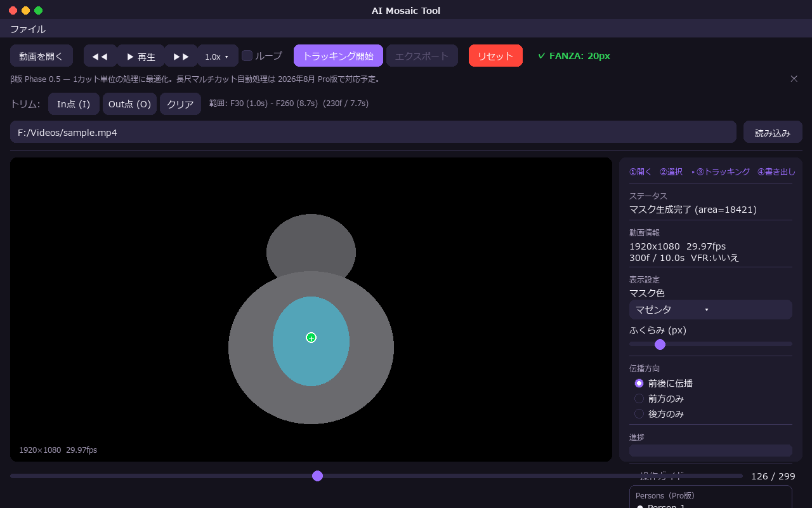Select the 後方のみ radio button
This screenshot has width=812, height=508.
point(639,414)
